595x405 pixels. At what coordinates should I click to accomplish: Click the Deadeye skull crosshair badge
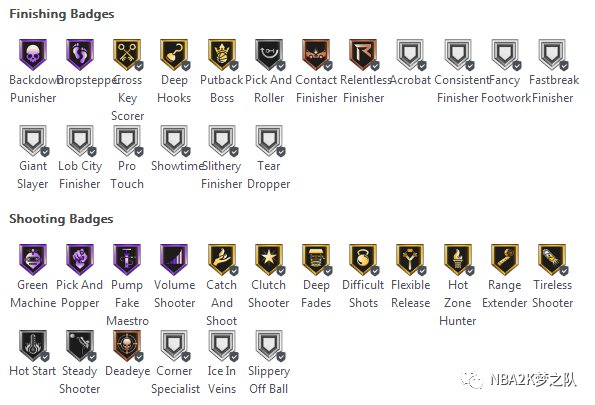click(128, 346)
